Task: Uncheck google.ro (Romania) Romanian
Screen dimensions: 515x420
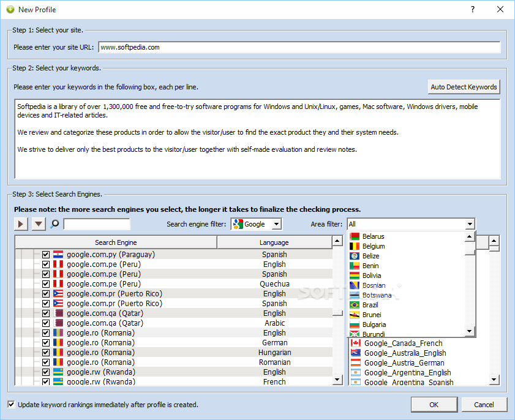Action: [x=46, y=362]
